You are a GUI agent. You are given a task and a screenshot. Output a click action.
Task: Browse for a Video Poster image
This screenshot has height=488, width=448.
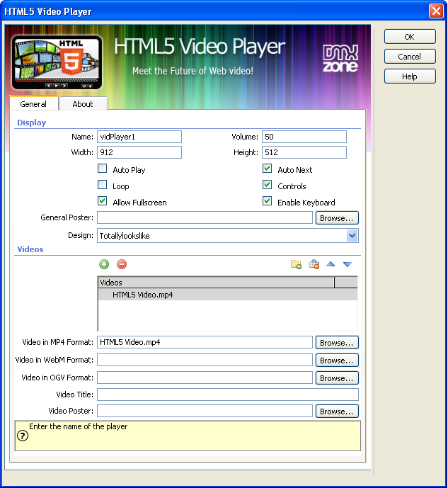(337, 411)
